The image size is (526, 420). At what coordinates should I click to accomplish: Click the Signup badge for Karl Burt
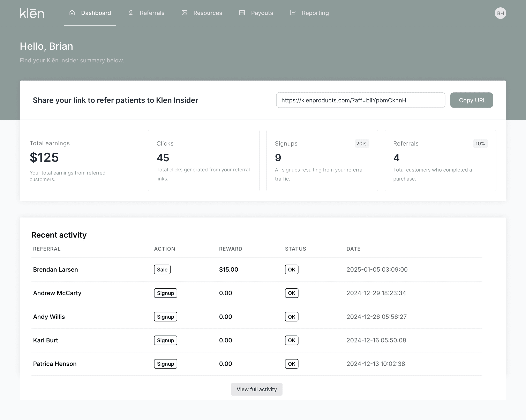(x=165, y=340)
